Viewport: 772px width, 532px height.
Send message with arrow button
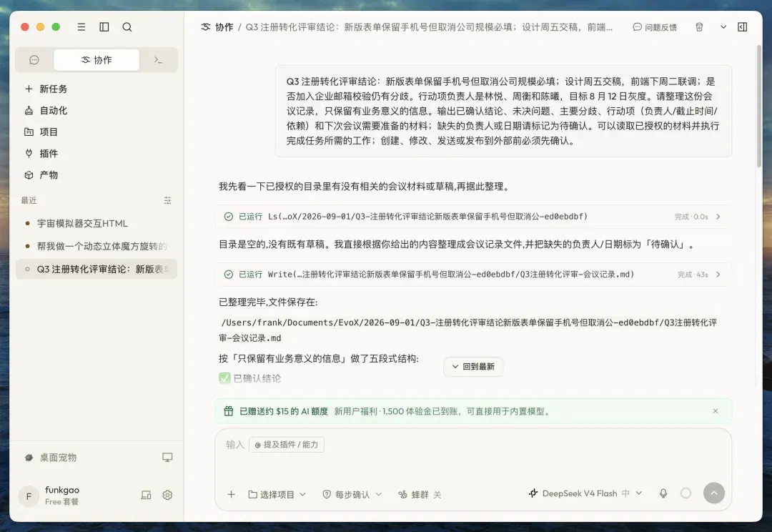click(x=714, y=493)
